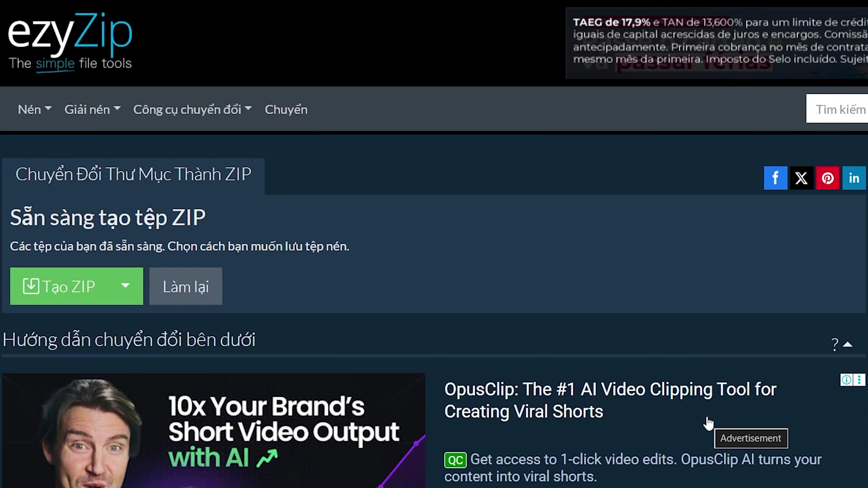Click the X (Twitter) share icon
Viewport: 868px width, 488px height.
coord(801,178)
